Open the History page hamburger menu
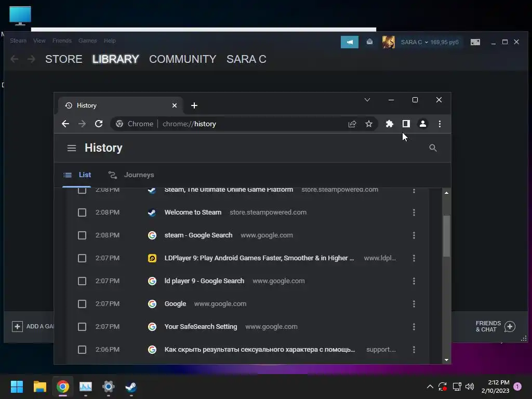 (72, 148)
